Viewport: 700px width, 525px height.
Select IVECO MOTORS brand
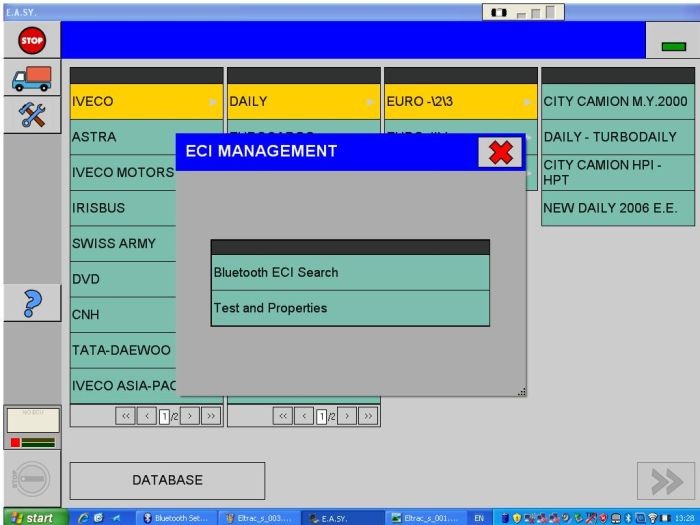123,172
